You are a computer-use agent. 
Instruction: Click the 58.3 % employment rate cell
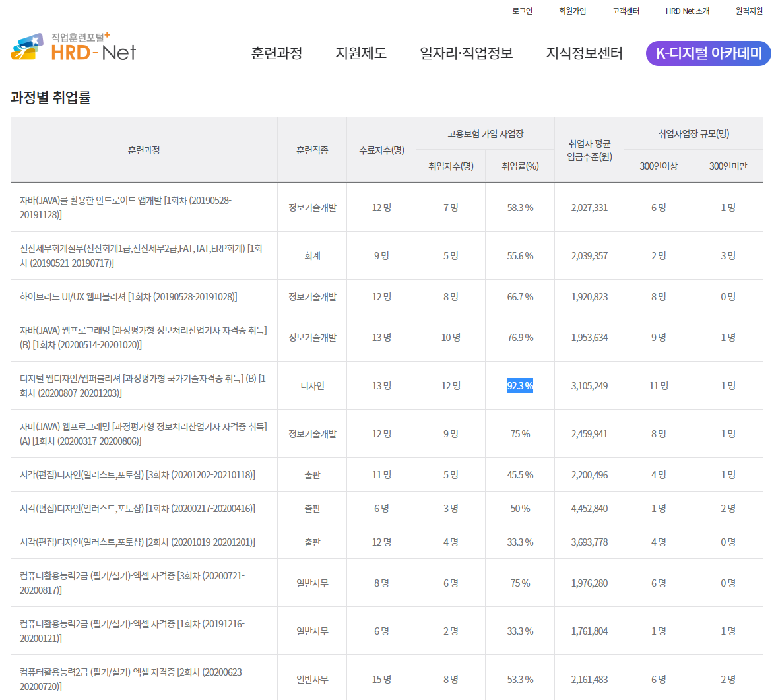[x=520, y=208]
